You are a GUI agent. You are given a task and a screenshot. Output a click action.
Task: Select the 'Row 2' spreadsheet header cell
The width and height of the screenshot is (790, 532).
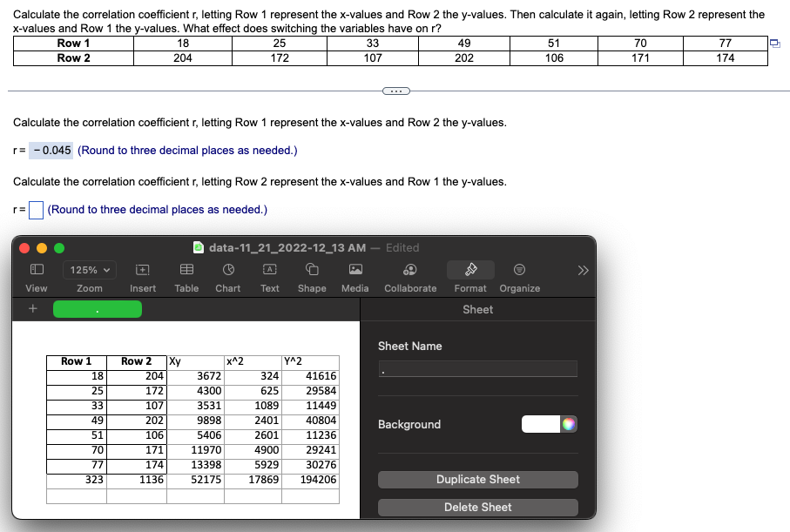[137, 361]
